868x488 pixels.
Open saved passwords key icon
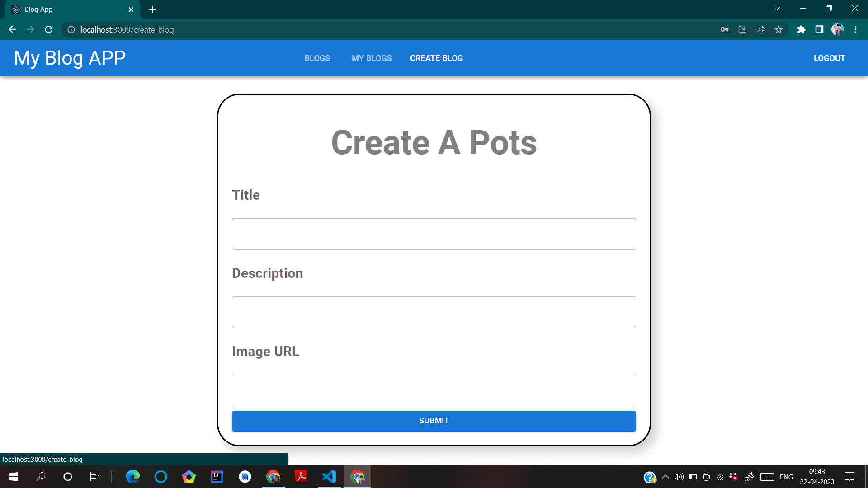coord(724,30)
